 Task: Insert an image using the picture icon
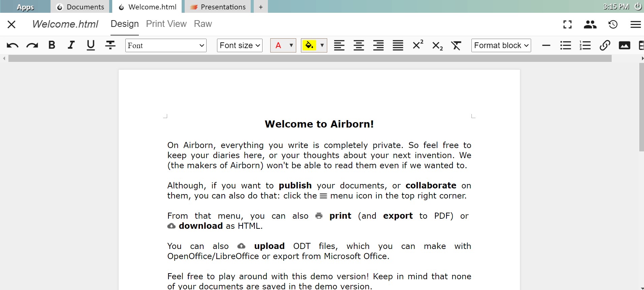point(624,45)
